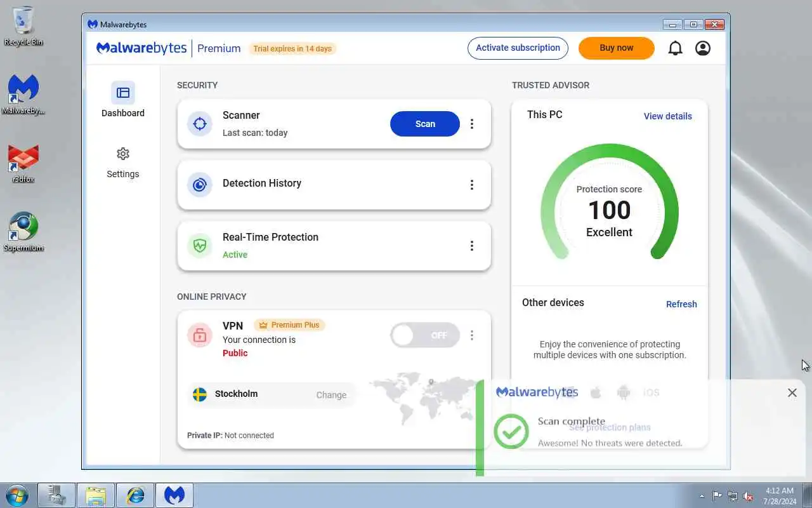Open Windows Explorer from taskbar
Image resolution: width=812 pixels, height=508 pixels.
tap(96, 495)
